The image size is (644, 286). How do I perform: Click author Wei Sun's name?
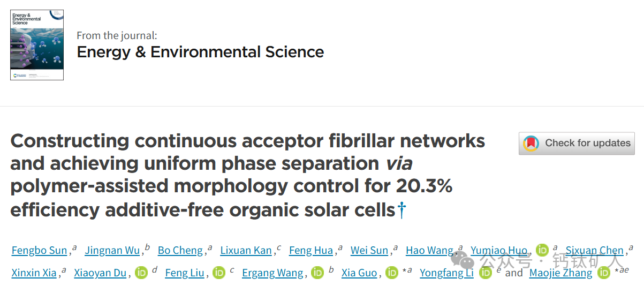point(369,250)
